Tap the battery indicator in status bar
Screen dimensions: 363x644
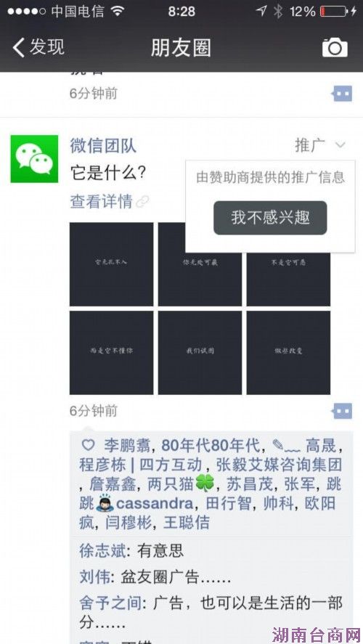coord(334,11)
